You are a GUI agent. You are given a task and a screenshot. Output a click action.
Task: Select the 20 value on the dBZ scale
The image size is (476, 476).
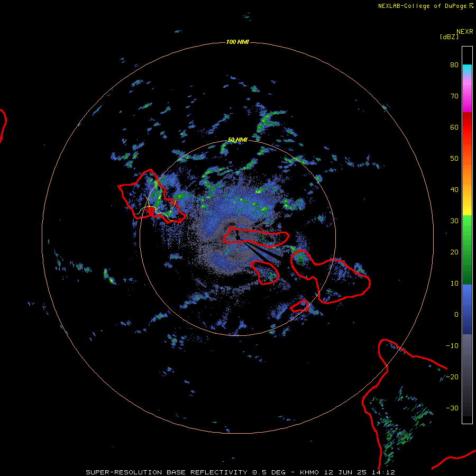coord(454,252)
